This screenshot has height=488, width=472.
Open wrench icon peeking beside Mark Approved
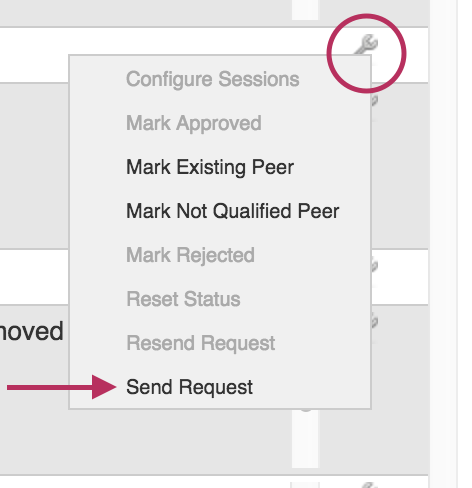pyautogui.click(x=375, y=101)
